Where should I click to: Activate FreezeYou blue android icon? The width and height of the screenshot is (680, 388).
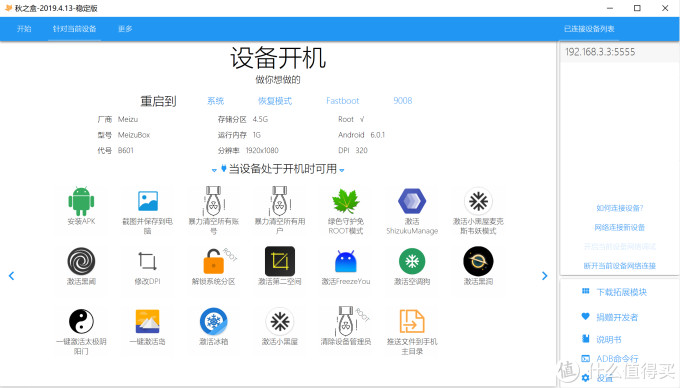pyautogui.click(x=346, y=261)
